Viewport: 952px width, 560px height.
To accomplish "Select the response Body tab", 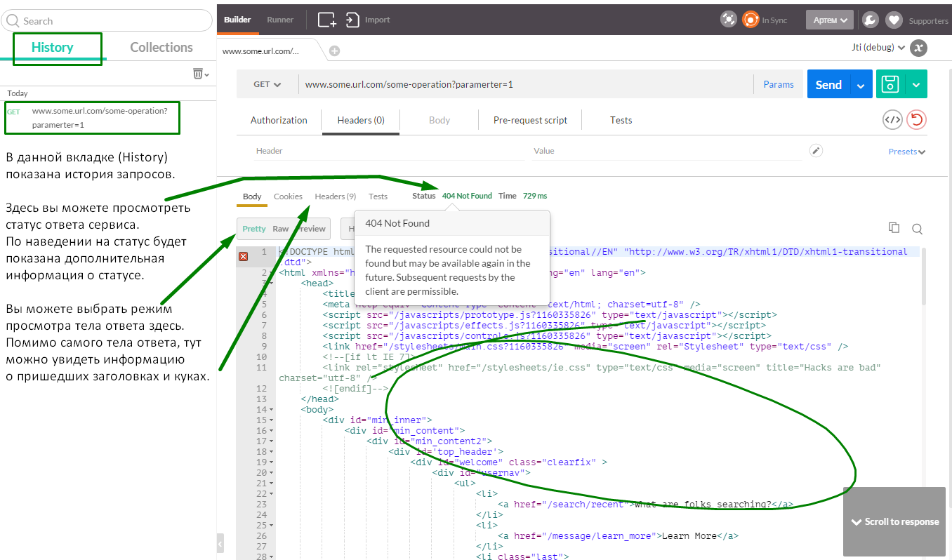I will pyautogui.click(x=252, y=196).
